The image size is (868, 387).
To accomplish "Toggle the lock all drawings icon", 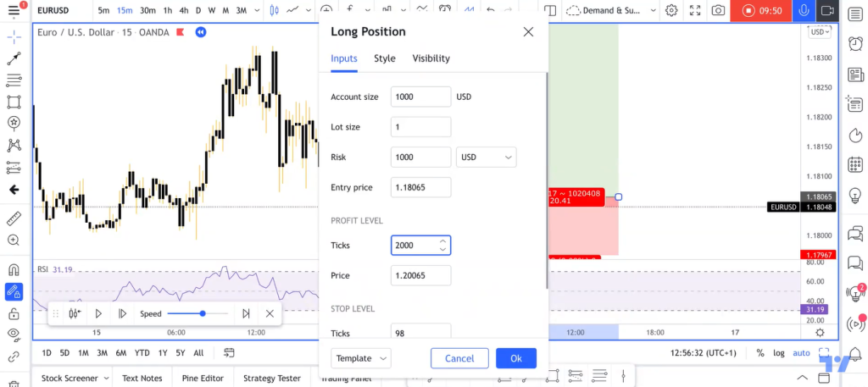I will (14, 314).
